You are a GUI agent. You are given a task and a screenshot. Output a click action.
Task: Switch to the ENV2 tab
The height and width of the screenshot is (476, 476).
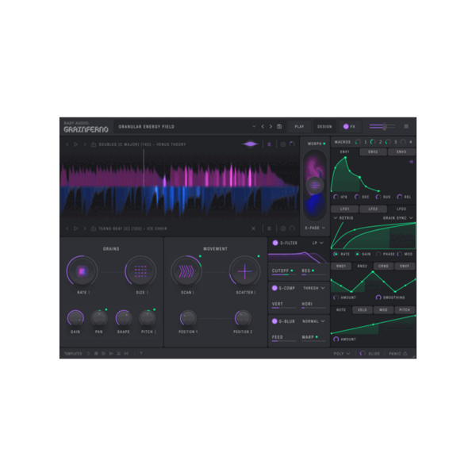[373, 152]
